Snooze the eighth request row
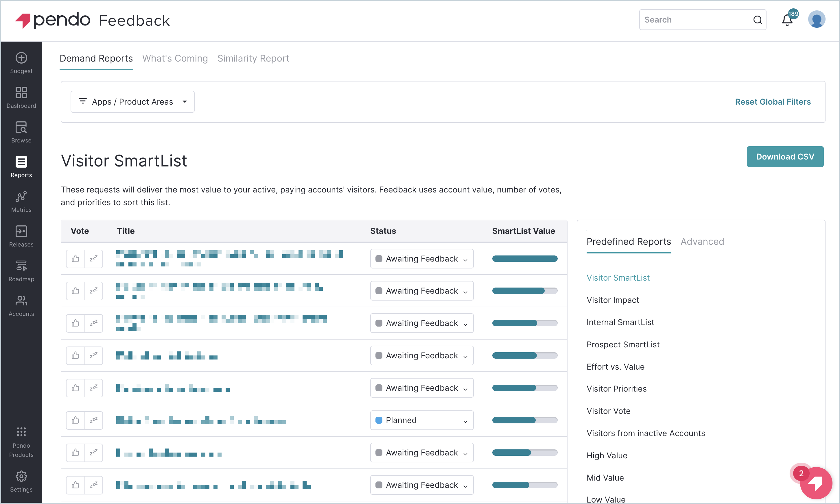The height and width of the screenshot is (504, 840). (94, 485)
